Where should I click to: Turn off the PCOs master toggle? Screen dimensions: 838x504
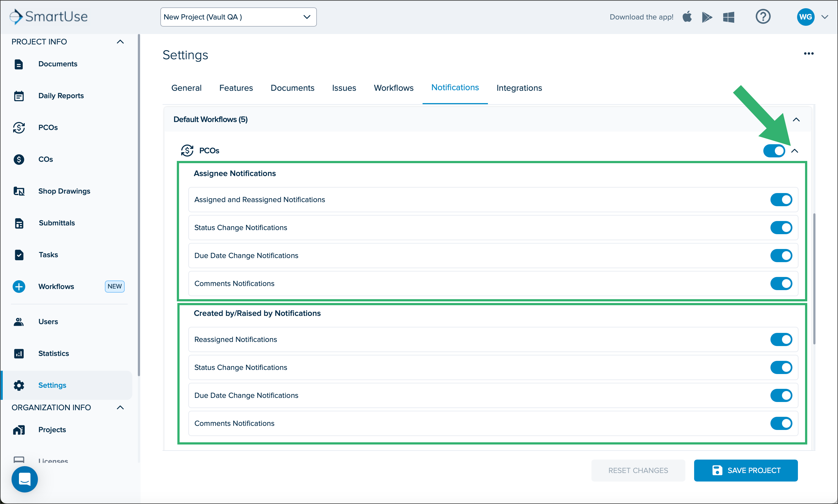[x=774, y=151]
